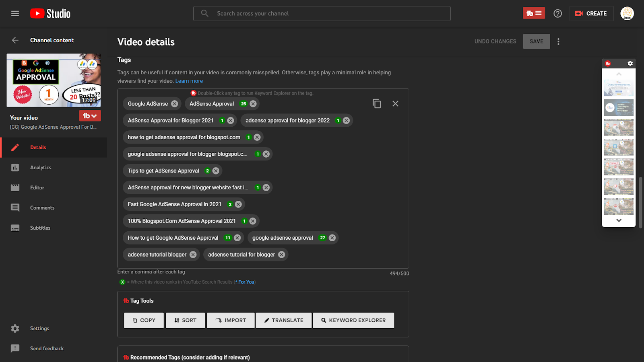Open the account avatar menu
This screenshot has width=644, height=362.
pyautogui.click(x=627, y=13)
